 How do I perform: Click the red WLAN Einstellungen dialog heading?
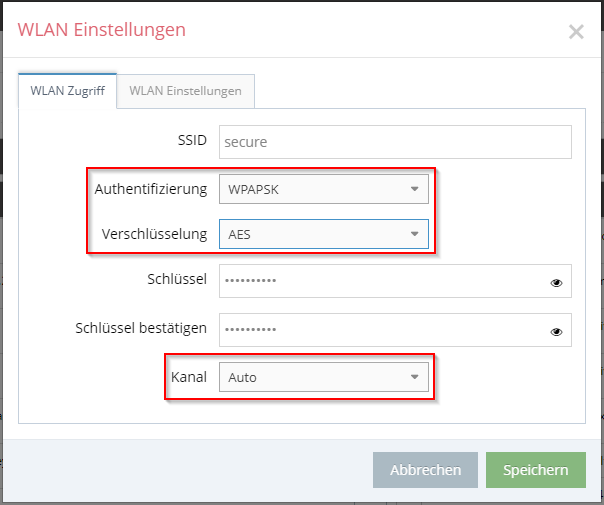click(102, 30)
